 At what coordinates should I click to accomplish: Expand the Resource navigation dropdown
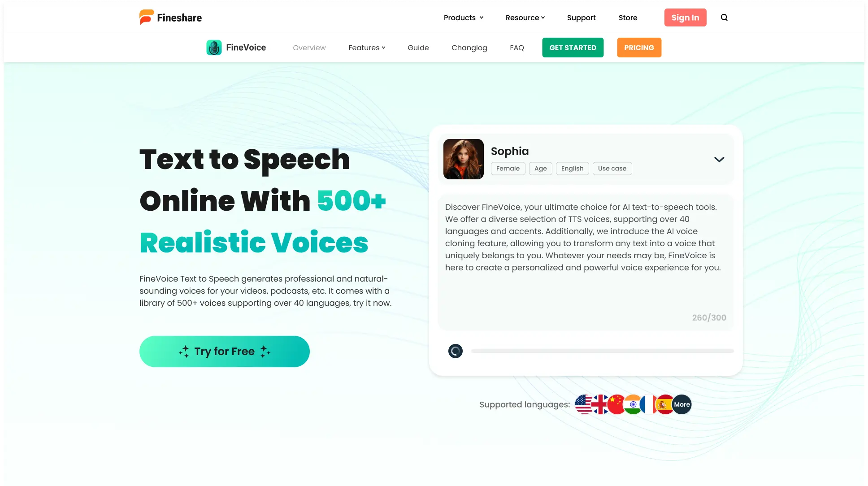525,17
